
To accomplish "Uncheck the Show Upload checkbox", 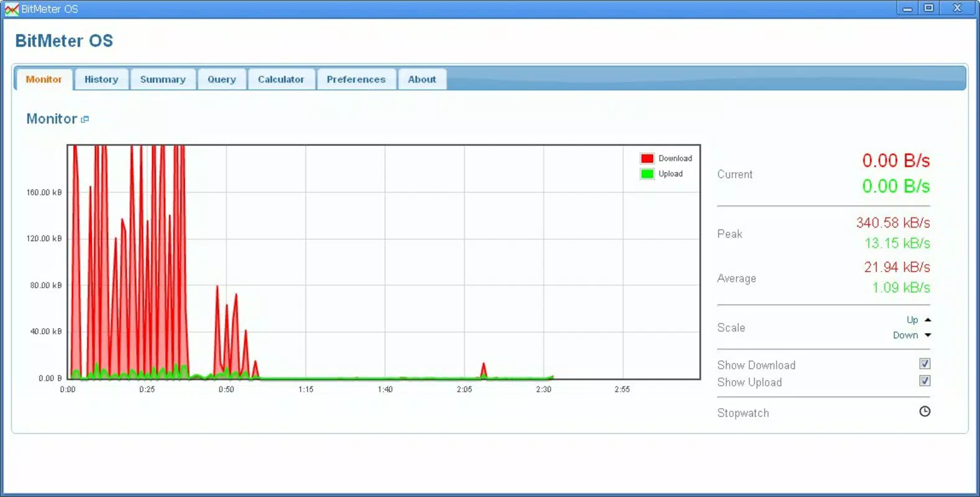I will (x=925, y=381).
